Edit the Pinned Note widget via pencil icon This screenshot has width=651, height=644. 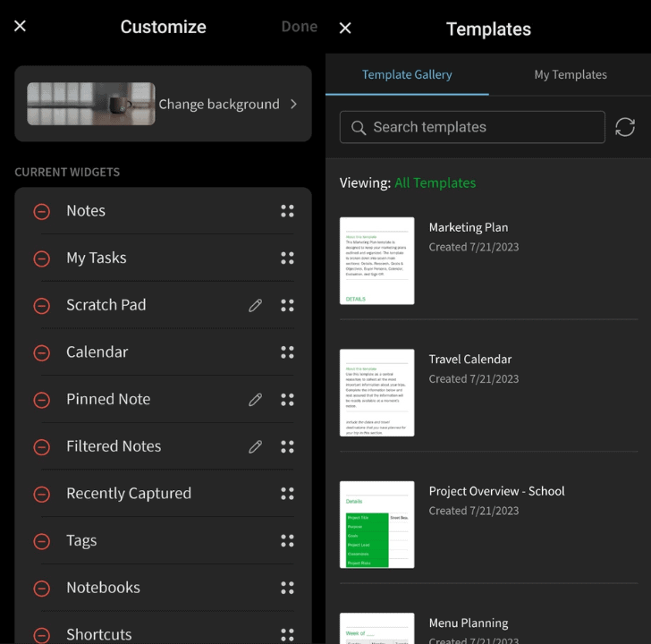pos(256,400)
